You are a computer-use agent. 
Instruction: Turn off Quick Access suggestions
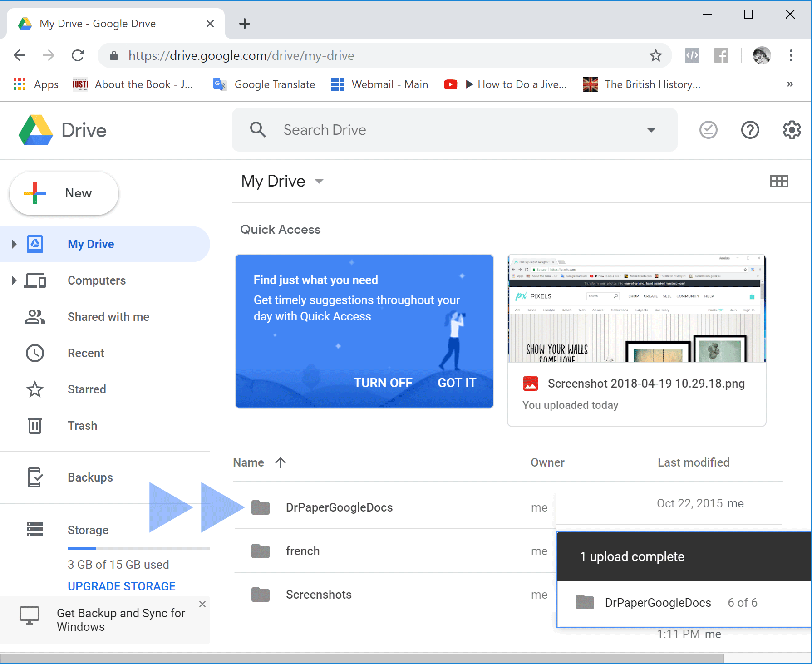tap(383, 383)
